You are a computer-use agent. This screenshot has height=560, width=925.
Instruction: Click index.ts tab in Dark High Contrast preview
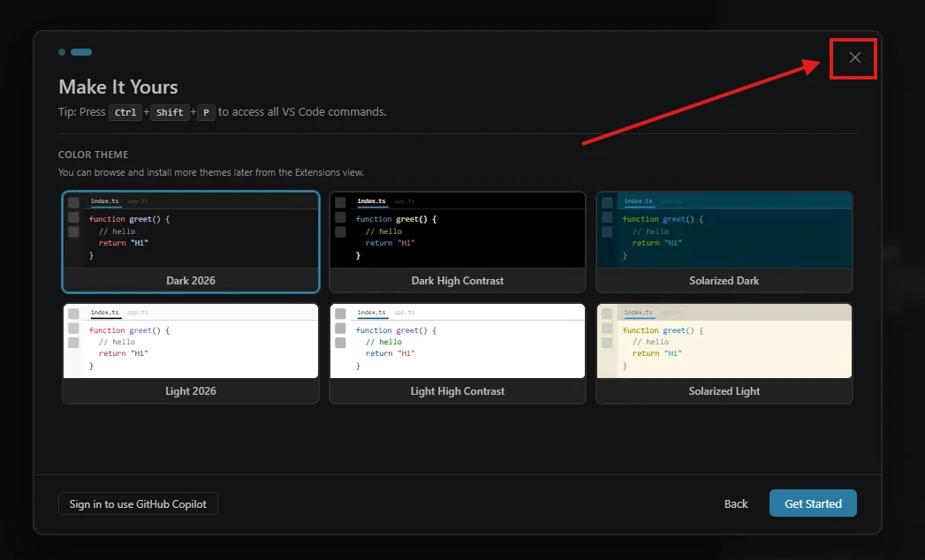[371, 201]
